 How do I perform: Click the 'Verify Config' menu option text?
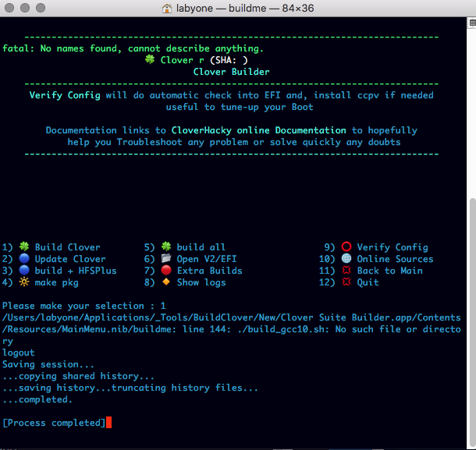393,247
